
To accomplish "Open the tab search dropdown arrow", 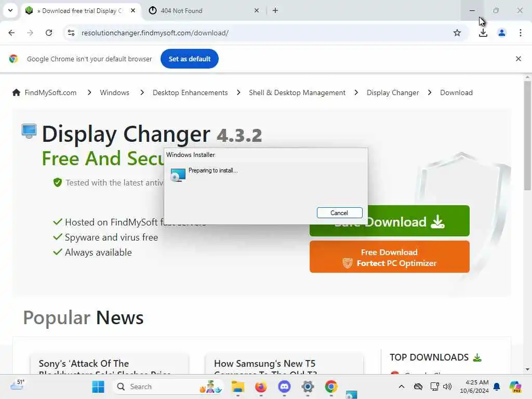I will [10, 10].
